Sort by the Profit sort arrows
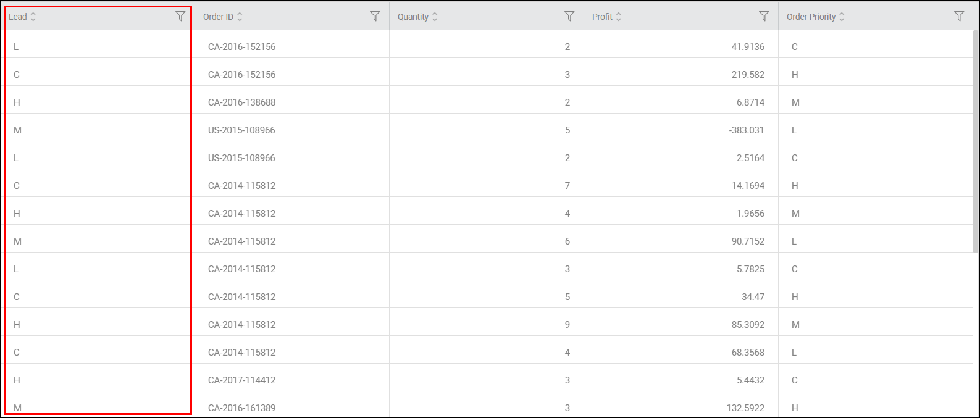This screenshot has width=980, height=418. coord(618,16)
